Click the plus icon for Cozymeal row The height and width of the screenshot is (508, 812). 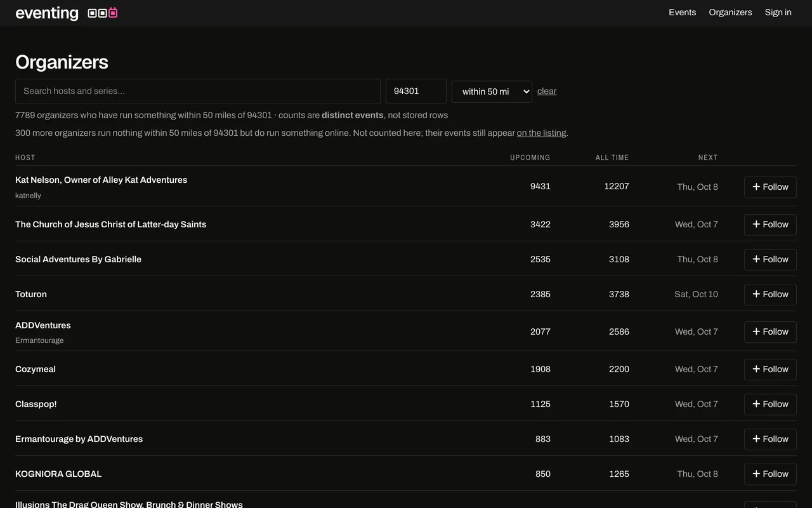tap(756, 369)
